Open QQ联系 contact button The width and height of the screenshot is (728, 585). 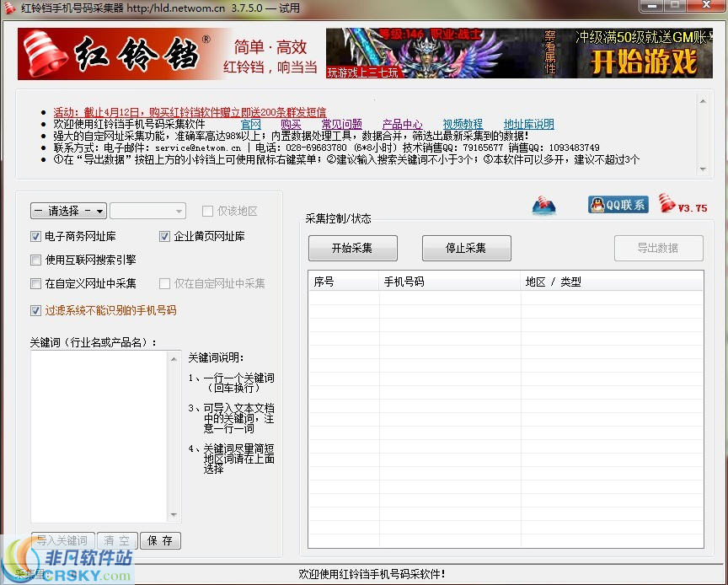coord(618,205)
